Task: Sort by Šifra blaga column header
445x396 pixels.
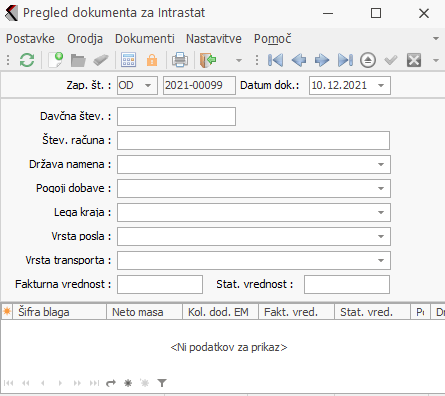Action: pyautogui.click(x=60, y=312)
